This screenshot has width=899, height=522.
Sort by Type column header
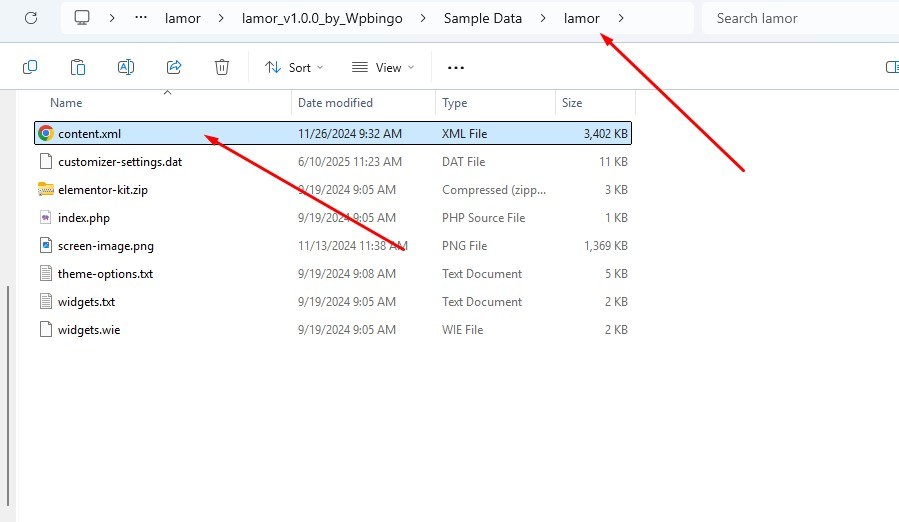click(455, 103)
